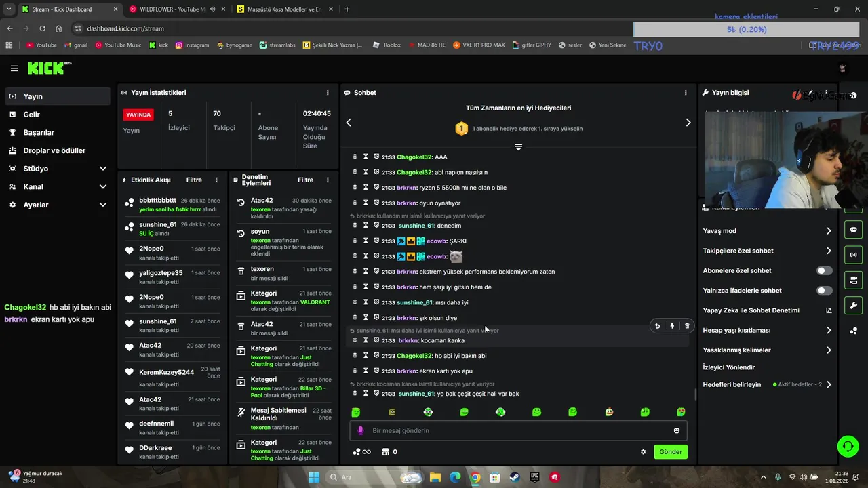This screenshot has width=868, height=488.
Task: Focus the Bir mesaj gönderin input field
Action: [519, 430]
